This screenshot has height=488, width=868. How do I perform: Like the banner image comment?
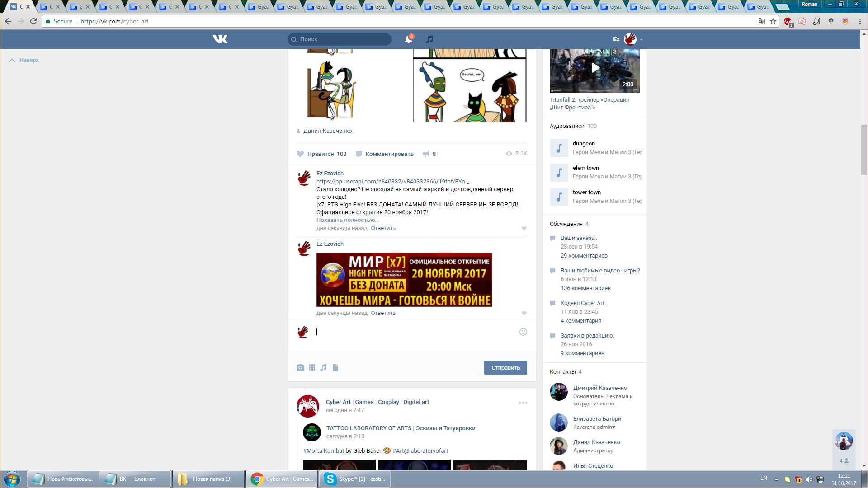[524, 314]
